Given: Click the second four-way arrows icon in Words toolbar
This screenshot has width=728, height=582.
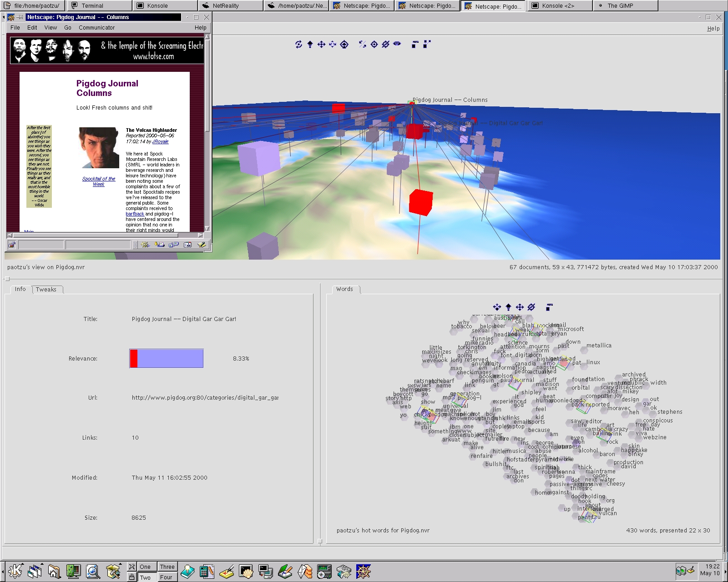Looking at the screenshot, I should click(x=520, y=307).
